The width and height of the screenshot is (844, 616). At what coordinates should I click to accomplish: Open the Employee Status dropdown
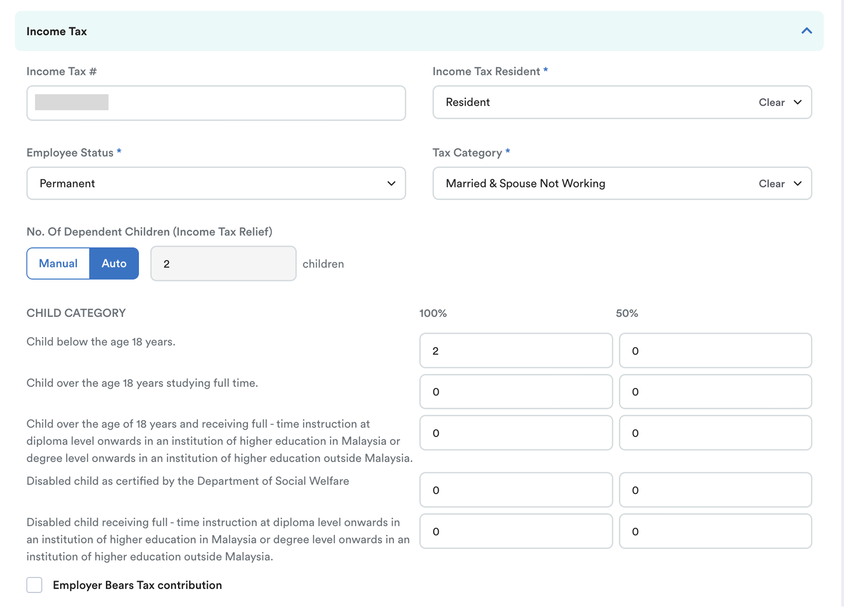pyautogui.click(x=216, y=183)
